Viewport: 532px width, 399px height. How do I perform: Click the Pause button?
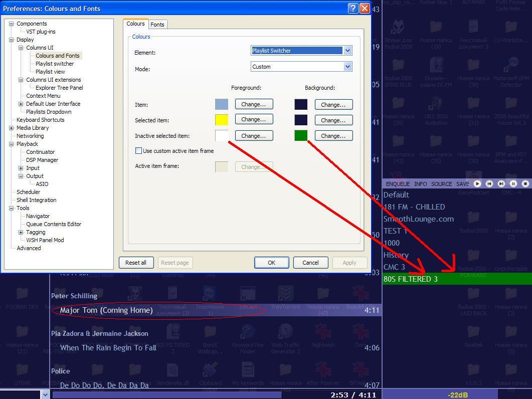(513, 183)
